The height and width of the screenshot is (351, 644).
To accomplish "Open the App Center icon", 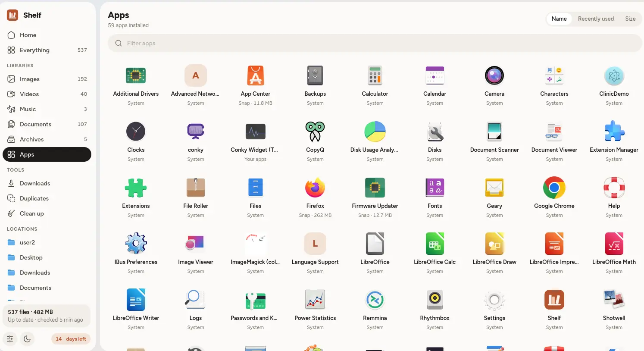I will 256,75.
